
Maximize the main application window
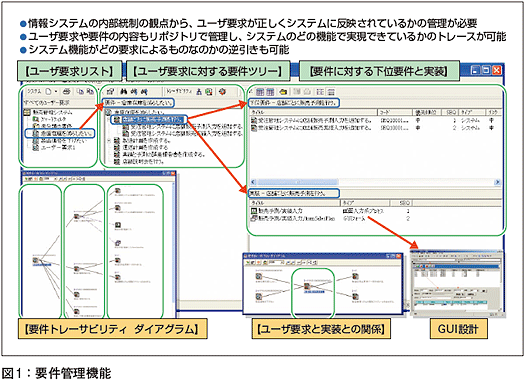(x=486, y=70)
